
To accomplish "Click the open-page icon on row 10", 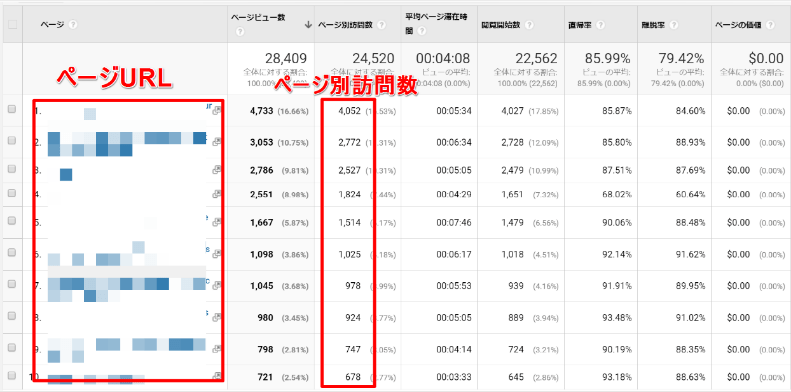I will (217, 376).
